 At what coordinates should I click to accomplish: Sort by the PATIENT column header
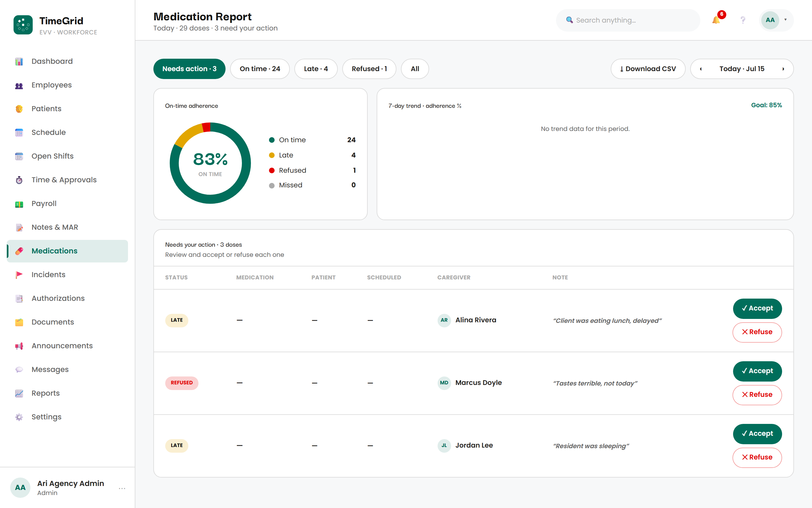(x=323, y=277)
